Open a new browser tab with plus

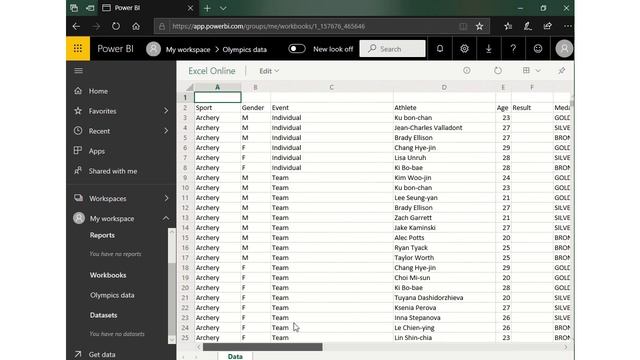[x=207, y=8]
